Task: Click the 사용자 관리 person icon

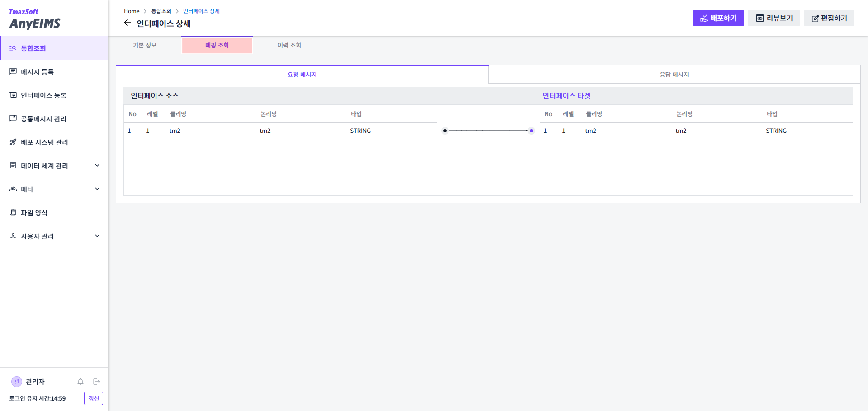Action: 13,236
